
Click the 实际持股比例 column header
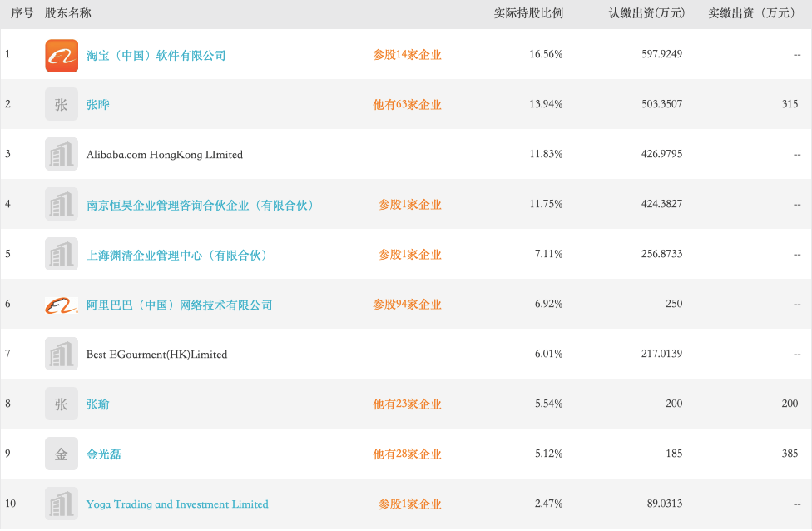click(x=528, y=13)
